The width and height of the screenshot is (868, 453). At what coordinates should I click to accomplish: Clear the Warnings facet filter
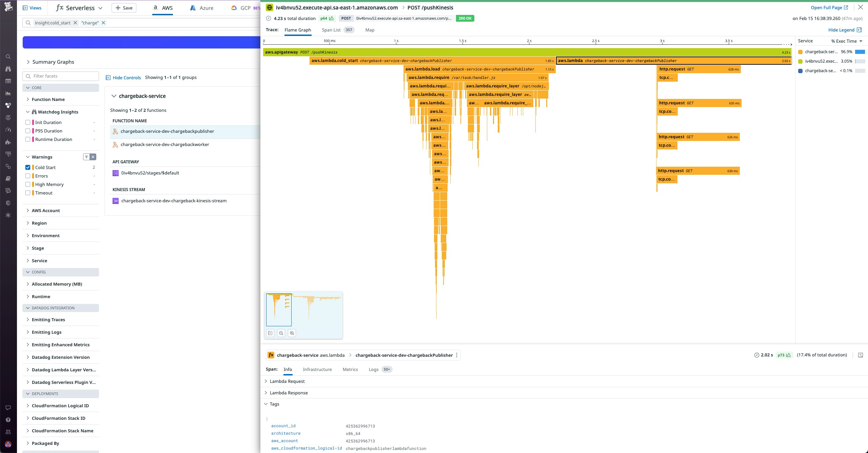[93, 157]
